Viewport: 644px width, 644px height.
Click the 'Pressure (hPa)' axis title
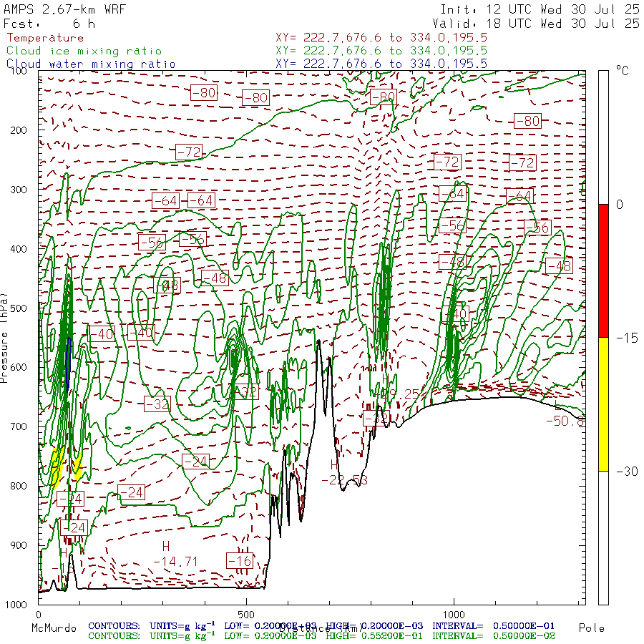(4, 338)
